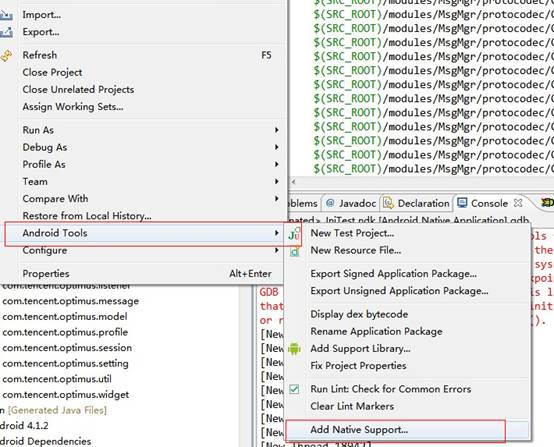Select the Android Dependencies node
The image size is (554, 447).
point(45,441)
